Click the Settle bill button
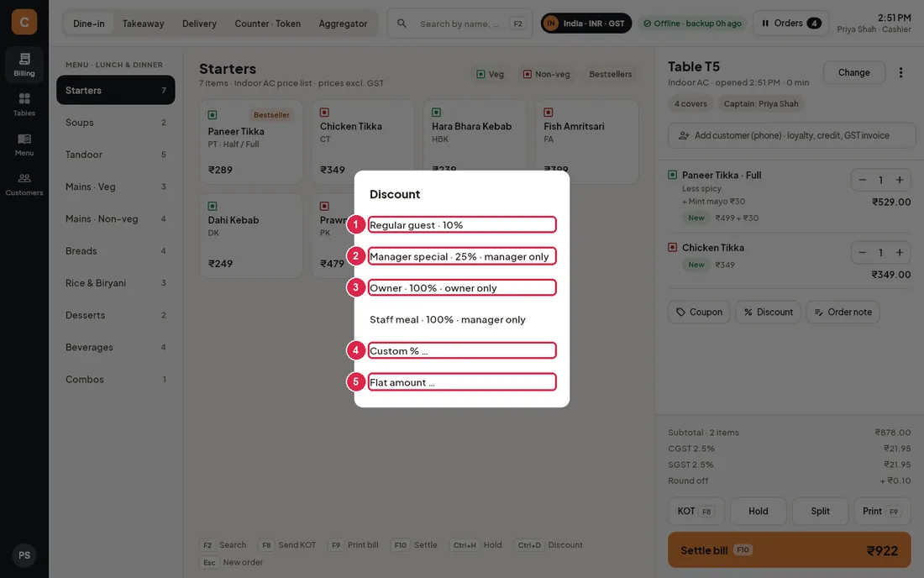This screenshot has height=578, width=924. click(x=789, y=550)
